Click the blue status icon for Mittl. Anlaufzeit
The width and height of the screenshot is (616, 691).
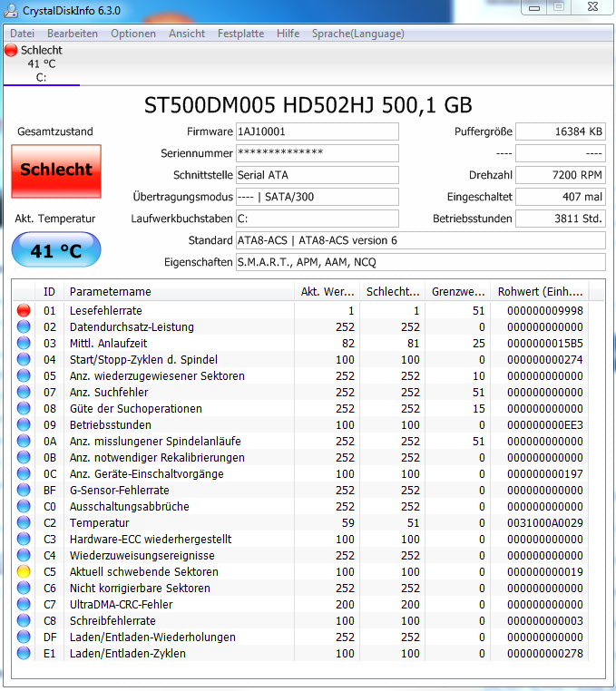pyautogui.click(x=24, y=343)
